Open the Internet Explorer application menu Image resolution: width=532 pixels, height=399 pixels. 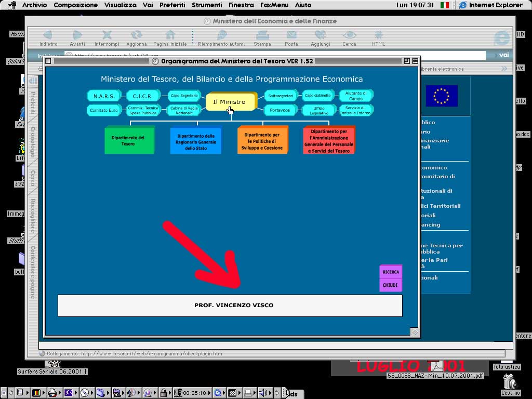coord(490,5)
